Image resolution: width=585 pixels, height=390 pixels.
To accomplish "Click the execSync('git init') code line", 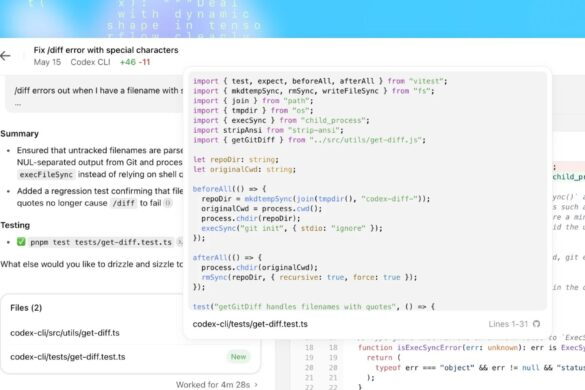I will pyautogui.click(x=292, y=228).
